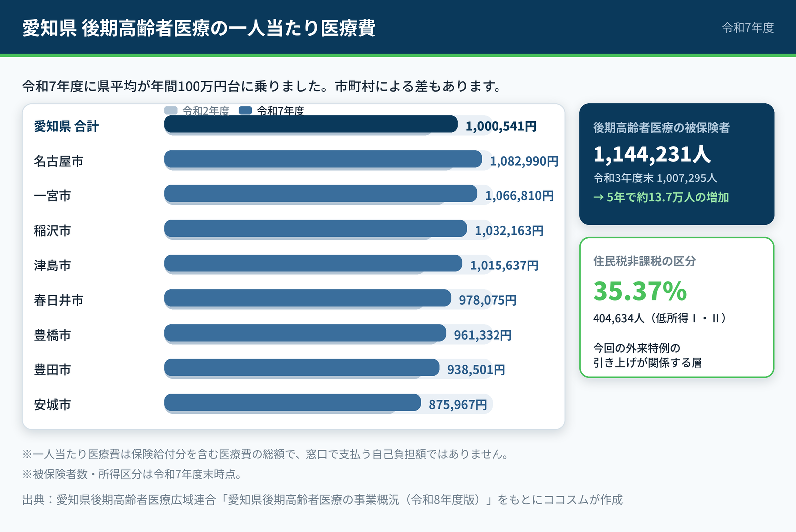This screenshot has height=532, width=796.
Task: Click the 5年で約13.7万人の増加 line
Action: tap(661, 197)
